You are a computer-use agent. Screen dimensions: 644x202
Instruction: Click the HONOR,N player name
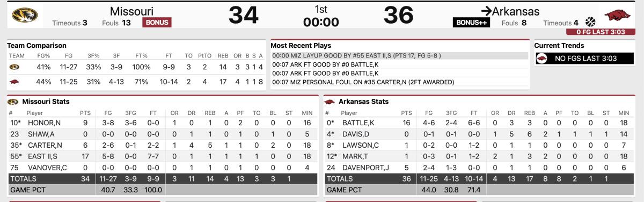(x=44, y=123)
